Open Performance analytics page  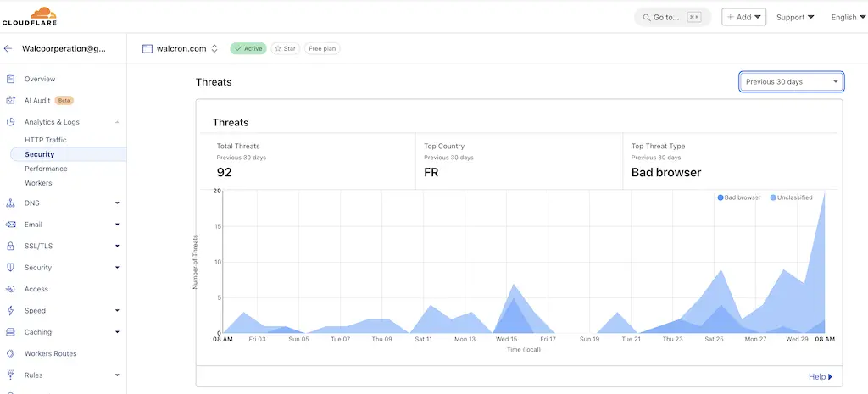click(46, 169)
